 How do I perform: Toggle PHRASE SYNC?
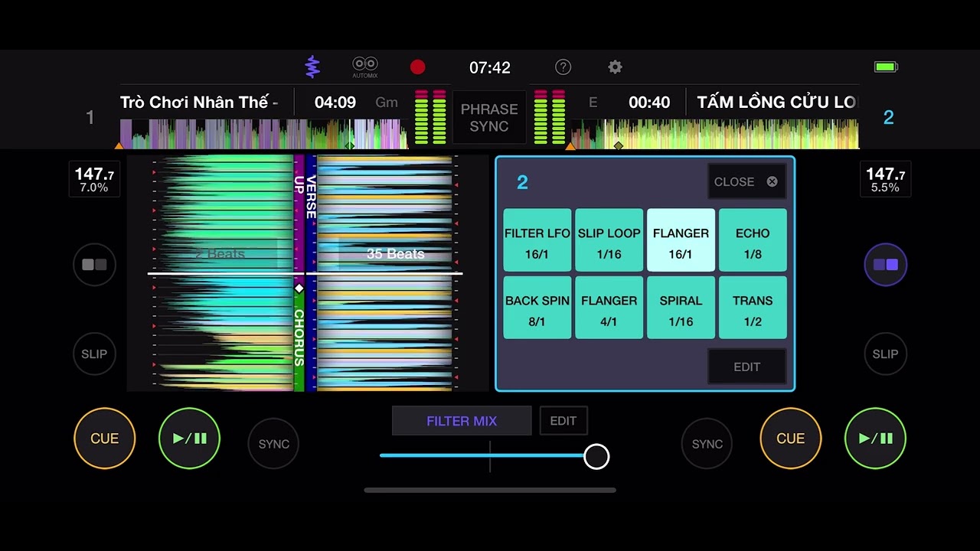tap(489, 118)
